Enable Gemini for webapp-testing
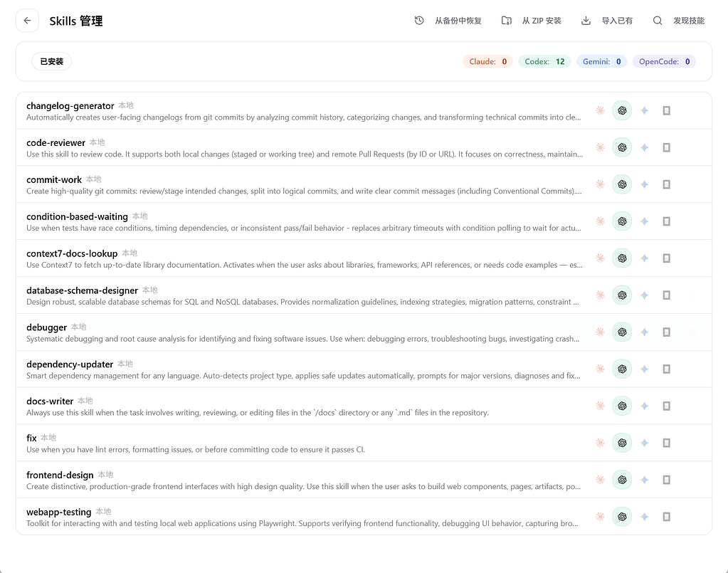728x573 pixels. coord(645,516)
